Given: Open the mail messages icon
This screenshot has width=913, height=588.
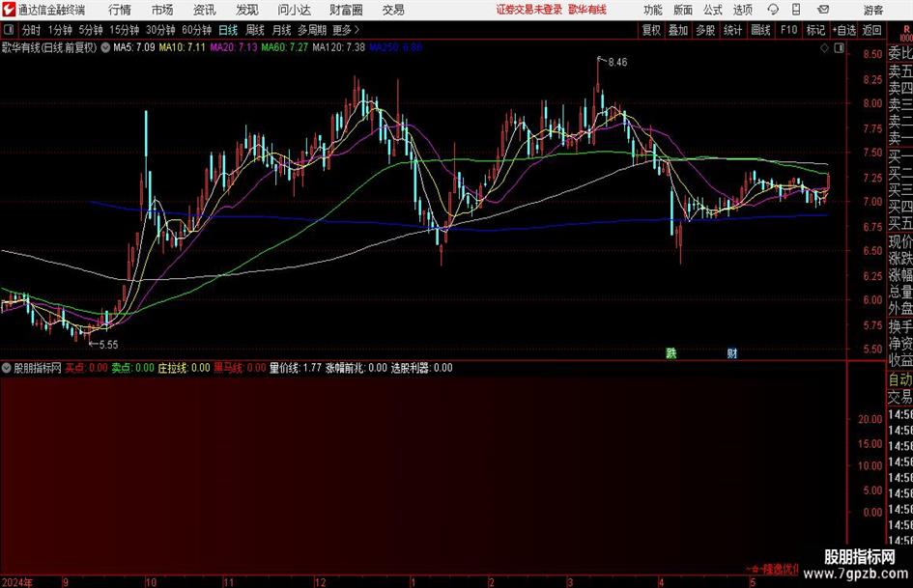Looking at the screenshot, I should [823, 10].
